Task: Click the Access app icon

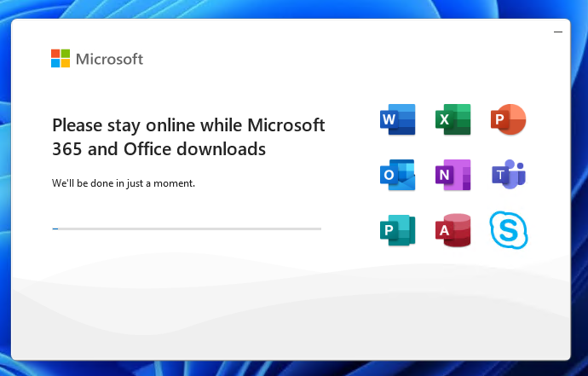Action: pyautogui.click(x=453, y=230)
